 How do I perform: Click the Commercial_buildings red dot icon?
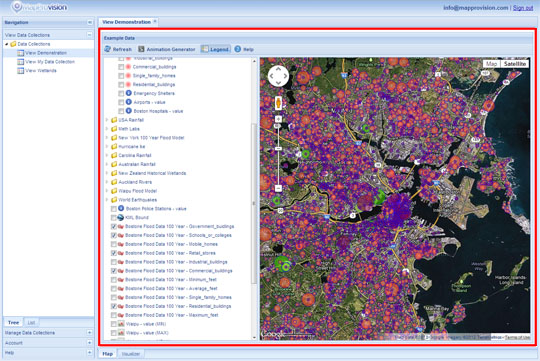point(128,66)
